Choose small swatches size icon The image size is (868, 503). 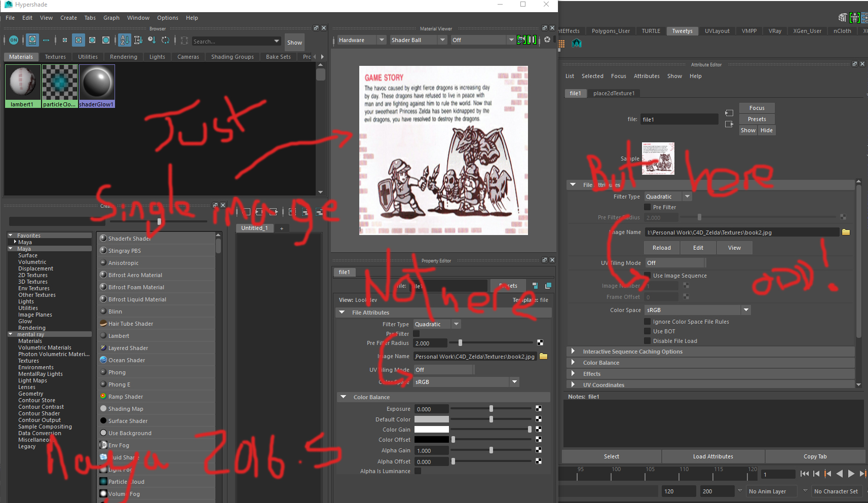pos(65,40)
